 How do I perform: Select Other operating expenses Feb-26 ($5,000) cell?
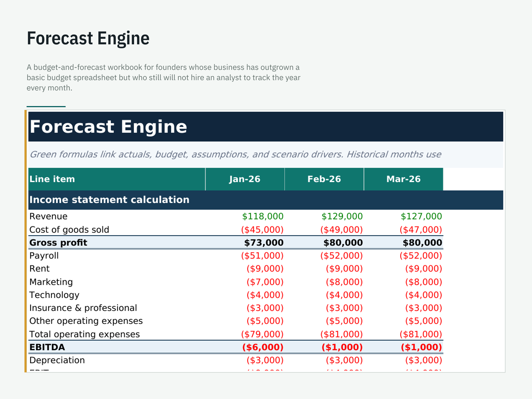point(344,321)
